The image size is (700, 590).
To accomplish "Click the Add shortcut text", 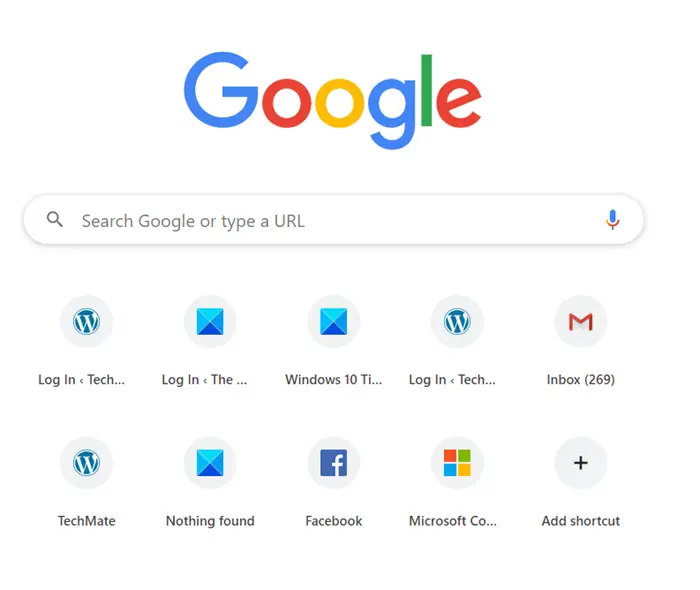I will [580, 521].
